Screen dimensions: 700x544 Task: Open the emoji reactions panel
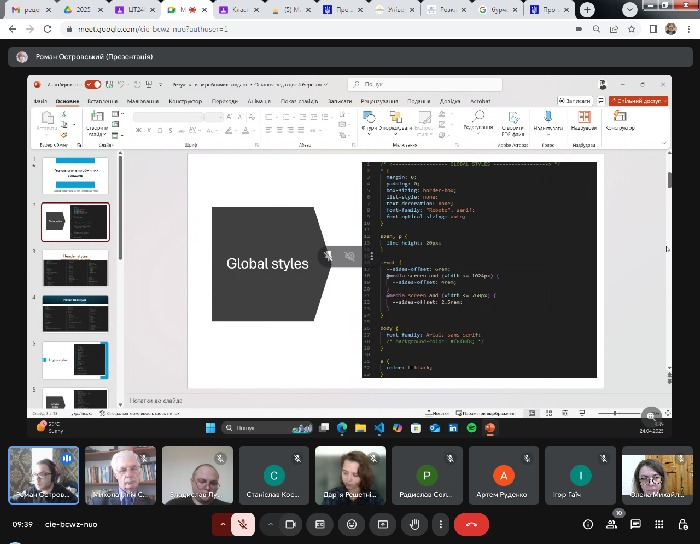click(351, 524)
